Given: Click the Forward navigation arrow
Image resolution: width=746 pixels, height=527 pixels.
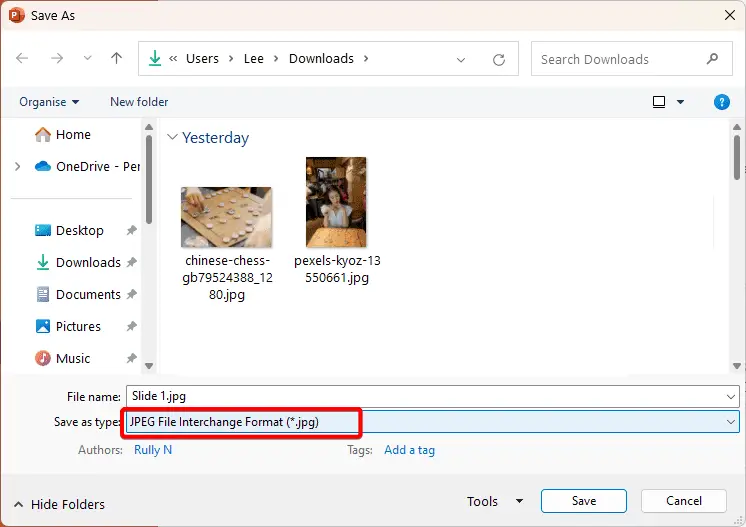Looking at the screenshot, I should 57,59.
